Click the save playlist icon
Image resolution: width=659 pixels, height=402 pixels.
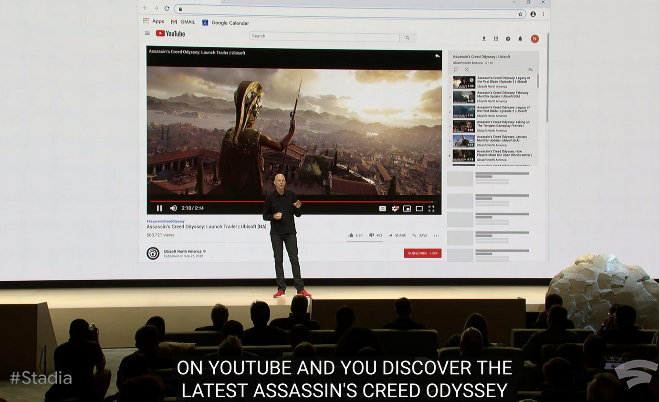[x=530, y=70]
